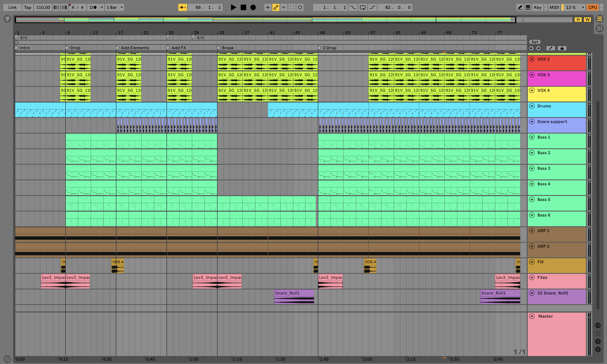This screenshot has height=364, width=607.
Task: Toggle the Follow playback button
Action: point(183,7)
